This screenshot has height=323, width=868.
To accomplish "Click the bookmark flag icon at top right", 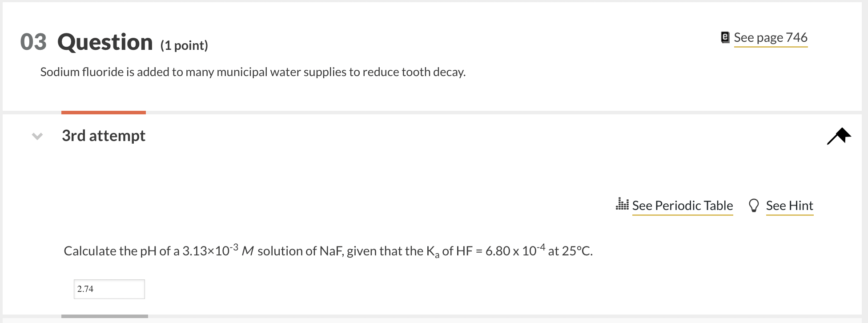I will coord(839,136).
